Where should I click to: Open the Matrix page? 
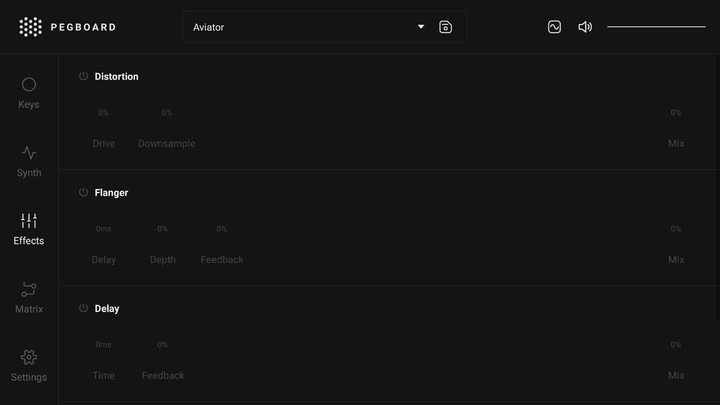pos(29,296)
